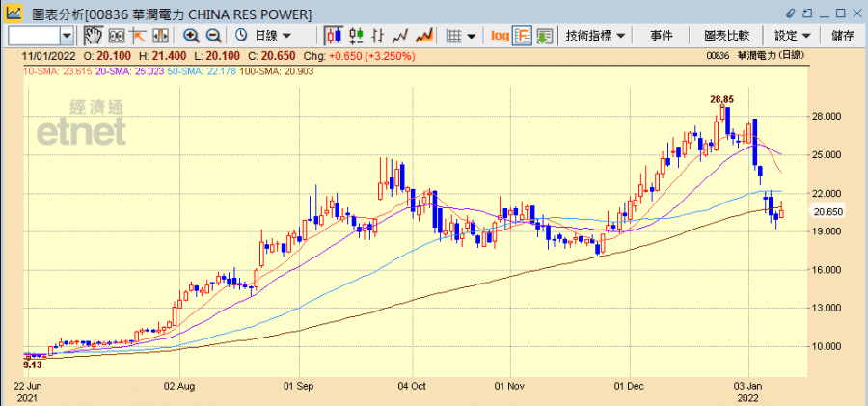Open the stock code combo box

point(67,36)
